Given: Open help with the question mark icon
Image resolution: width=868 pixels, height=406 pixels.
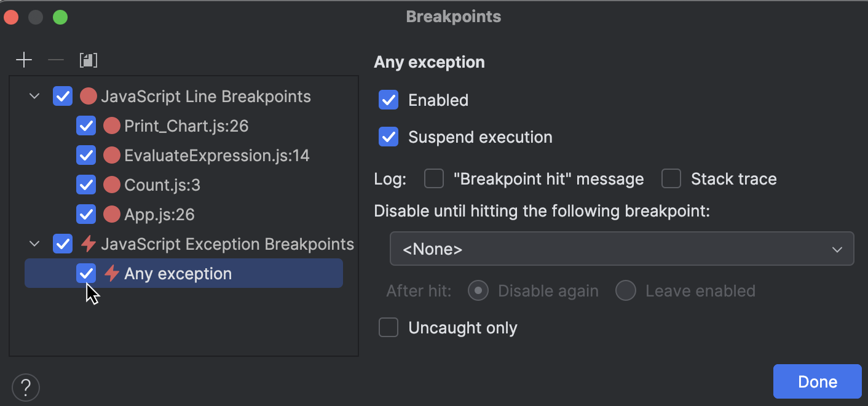Looking at the screenshot, I should click(x=25, y=387).
